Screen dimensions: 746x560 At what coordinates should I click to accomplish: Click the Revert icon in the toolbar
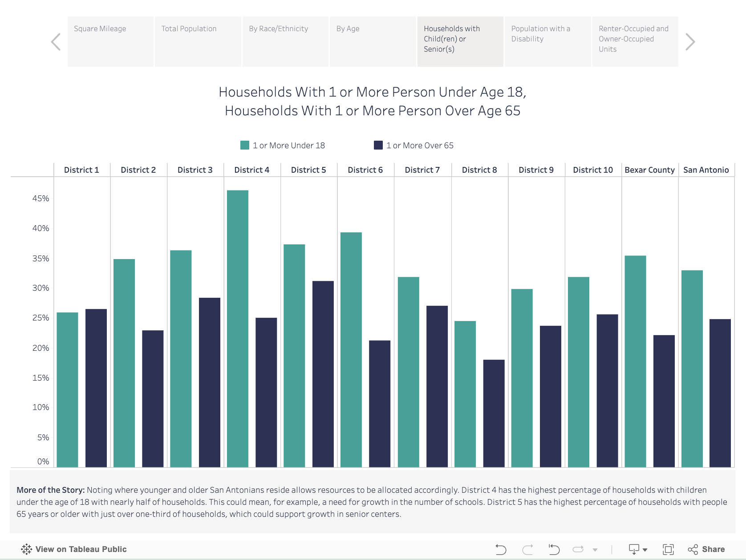(554, 550)
